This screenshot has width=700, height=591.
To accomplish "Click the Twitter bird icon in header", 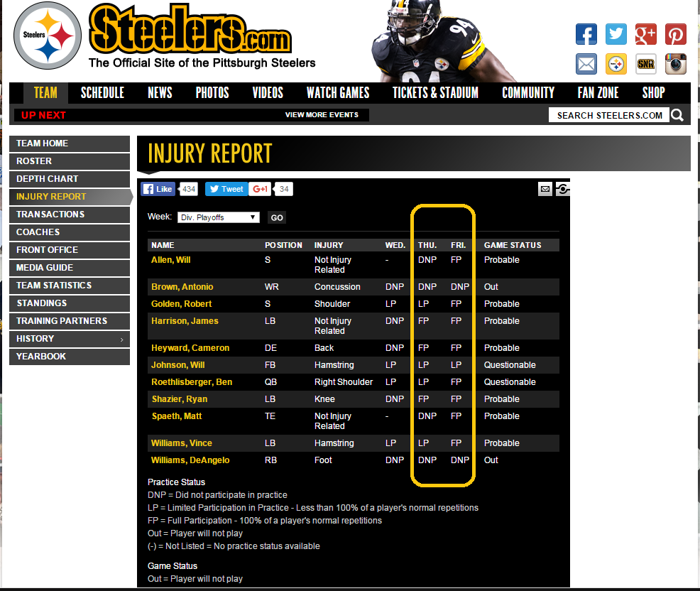I will point(616,34).
